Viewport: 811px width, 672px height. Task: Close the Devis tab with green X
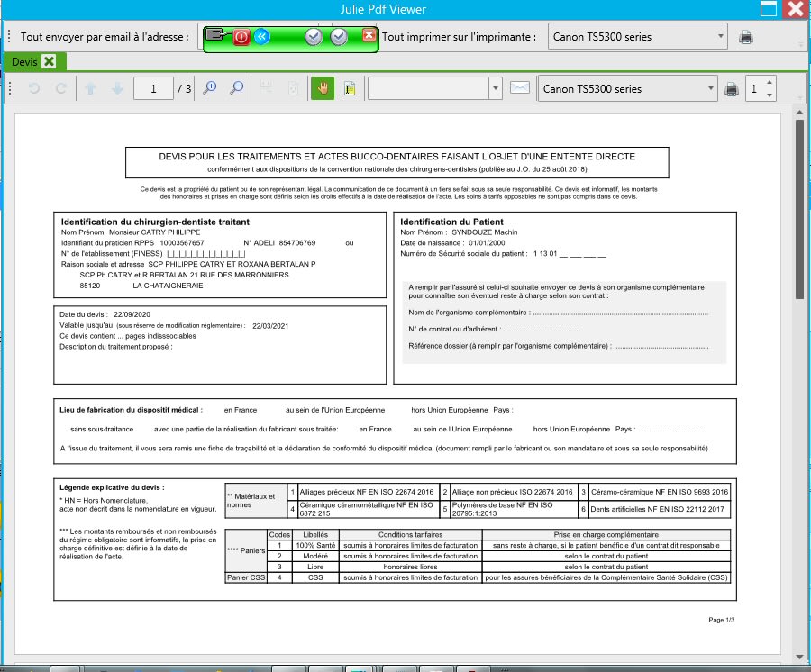pos(49,61)
